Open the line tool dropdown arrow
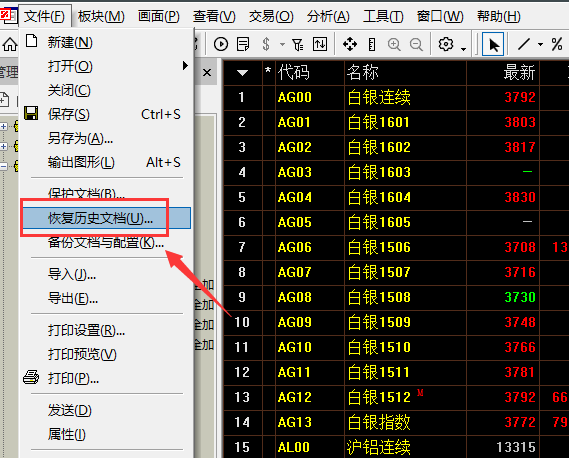Screen dimensions: 569x458 point(540,45)
